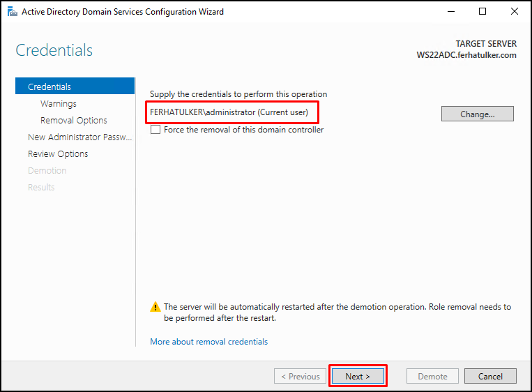Select the Results step

point(41,188)
